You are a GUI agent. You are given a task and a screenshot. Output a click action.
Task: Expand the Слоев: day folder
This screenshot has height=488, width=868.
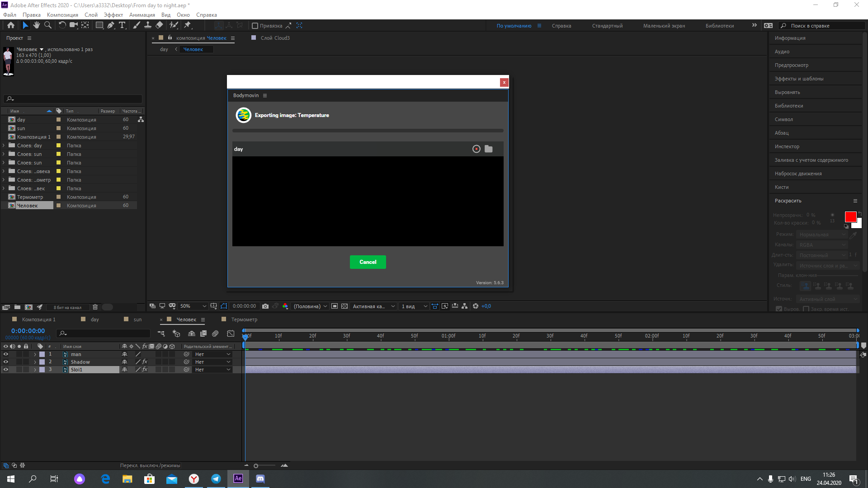[x=4, y=145]
